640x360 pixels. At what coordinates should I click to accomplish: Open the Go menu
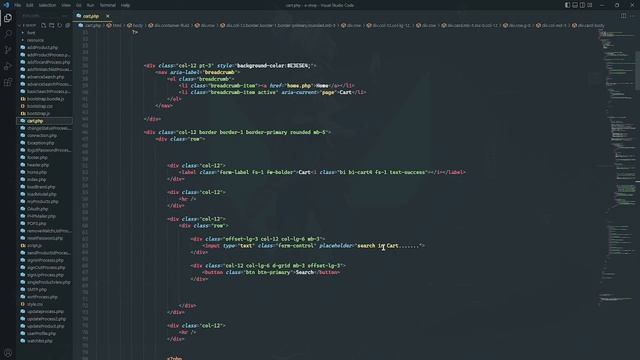(x=78, y=5)
